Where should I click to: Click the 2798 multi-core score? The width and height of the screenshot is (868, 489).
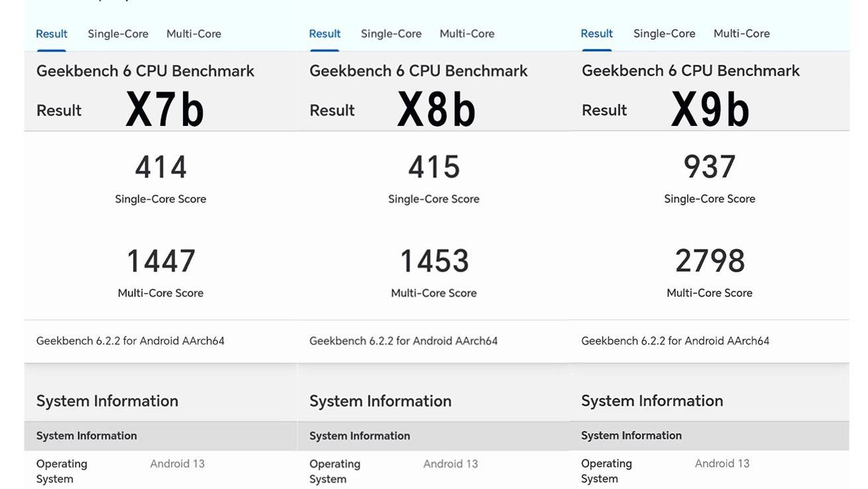click(710, 261)
